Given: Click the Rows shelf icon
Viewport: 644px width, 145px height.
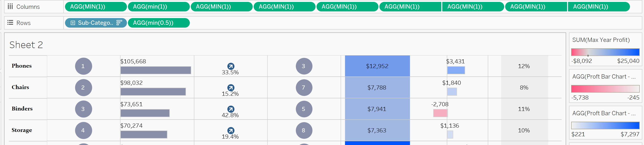Looking at the screenshot, I should [x=10, y=23].
